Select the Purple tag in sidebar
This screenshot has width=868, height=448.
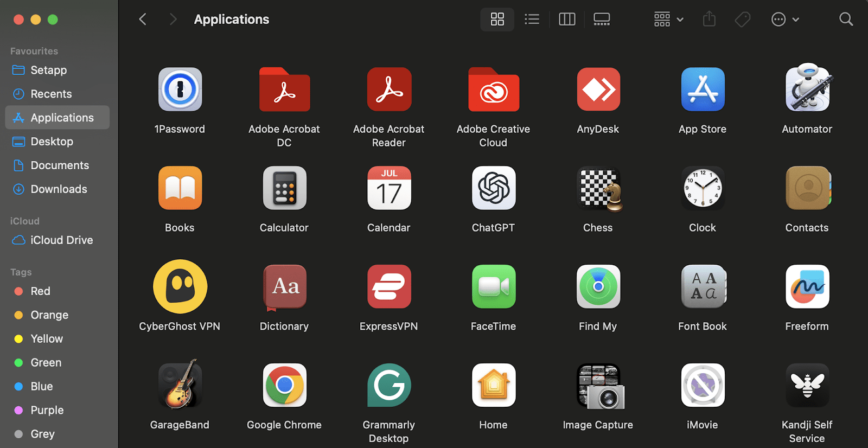point(47,411)
